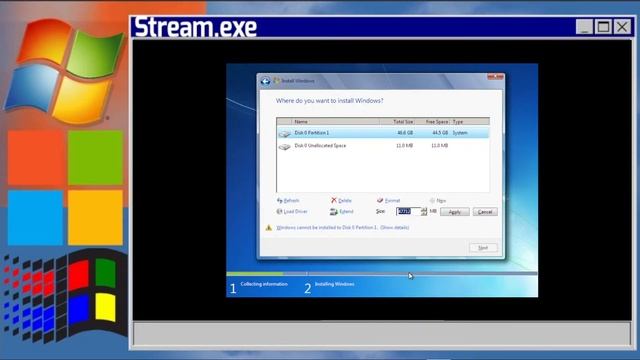Click step 1 Collecting information
Image resolution: width=640 pixels, height=360 pixels.
(x=258, y=287)
